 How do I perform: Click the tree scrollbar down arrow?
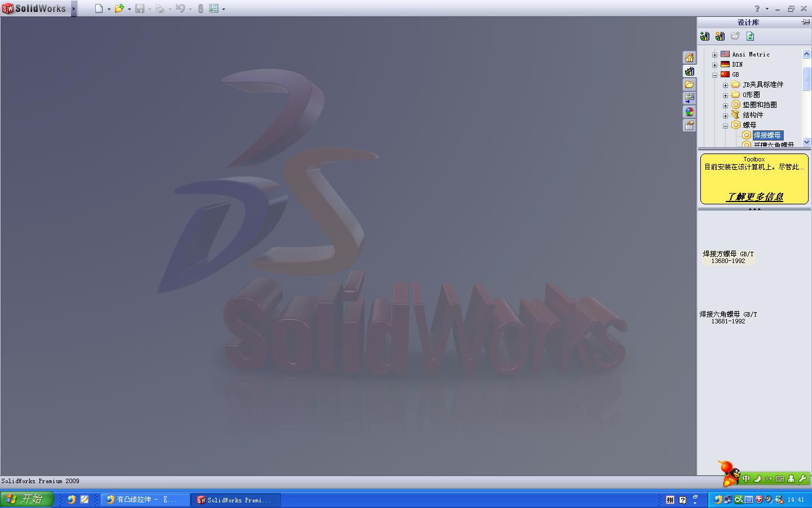click(806, 142)
